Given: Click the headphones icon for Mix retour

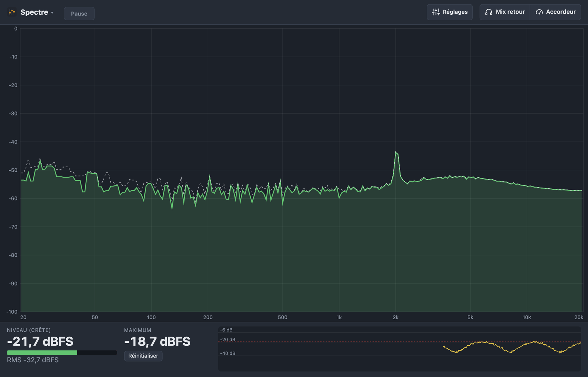Looking at the screenshot, I should click(488, 12).
